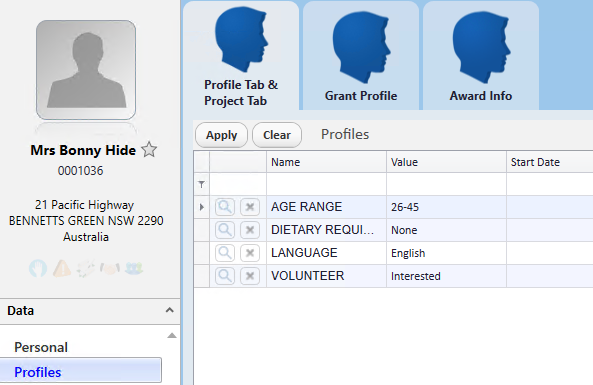
Task: Select the LANGUAGE name cell
Action: (x=326, y=253)
